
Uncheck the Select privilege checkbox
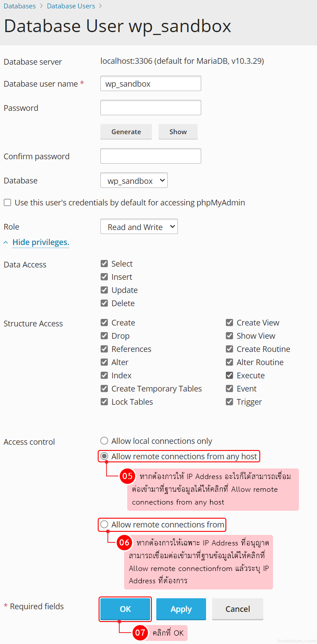[x=104, y=264]
